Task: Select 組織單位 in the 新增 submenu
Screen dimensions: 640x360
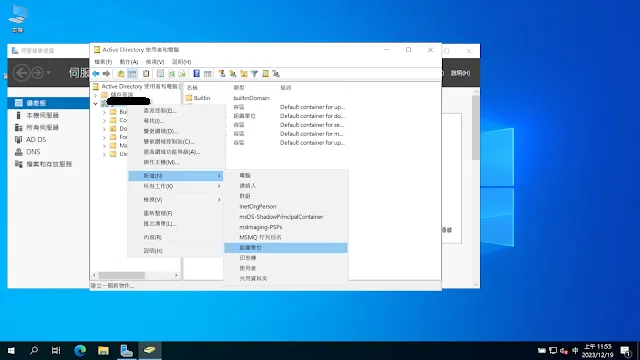Action: pyautogui.click(x=286, y=248)
